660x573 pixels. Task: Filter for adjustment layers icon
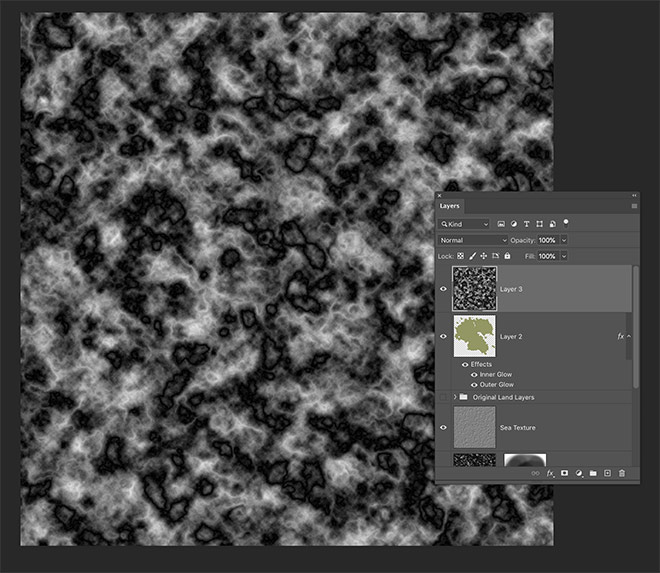(514, 224)
